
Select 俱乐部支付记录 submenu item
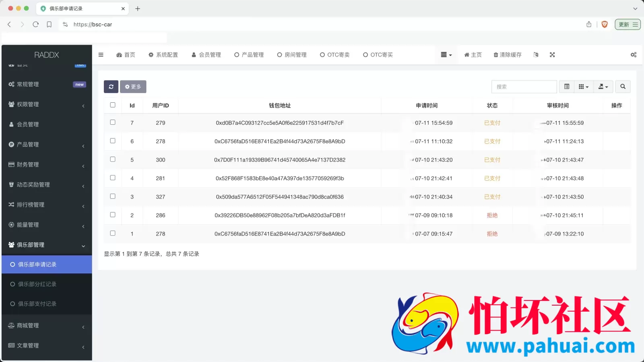pyautogui.click(x=47, y=304)
